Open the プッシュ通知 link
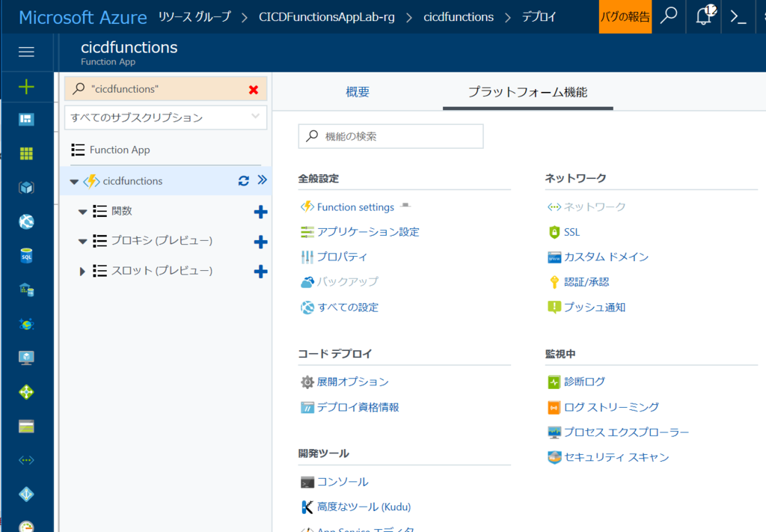Screen dimensions: 766x532 (595, 308)
